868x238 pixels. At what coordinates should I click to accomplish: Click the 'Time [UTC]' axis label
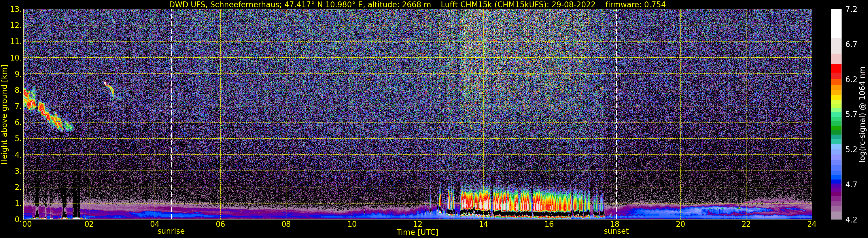tap(417, 232)
